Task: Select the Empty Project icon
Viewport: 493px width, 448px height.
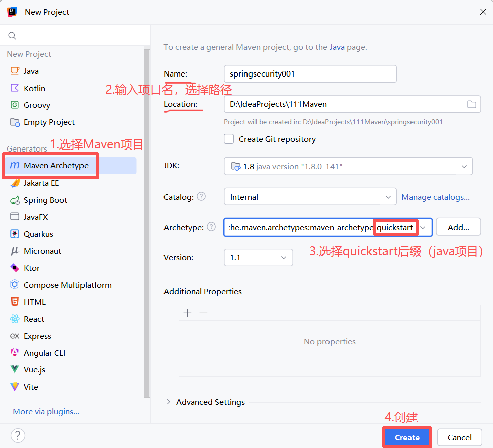Action: point(15,122)
